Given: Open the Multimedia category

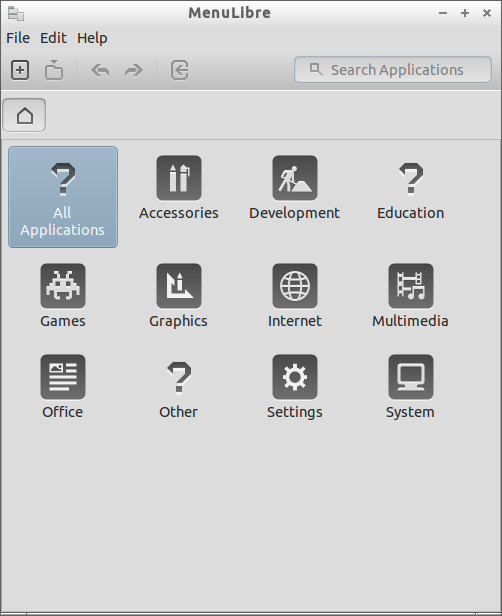Looking at the screenshot, I should (x=411, y=296).
